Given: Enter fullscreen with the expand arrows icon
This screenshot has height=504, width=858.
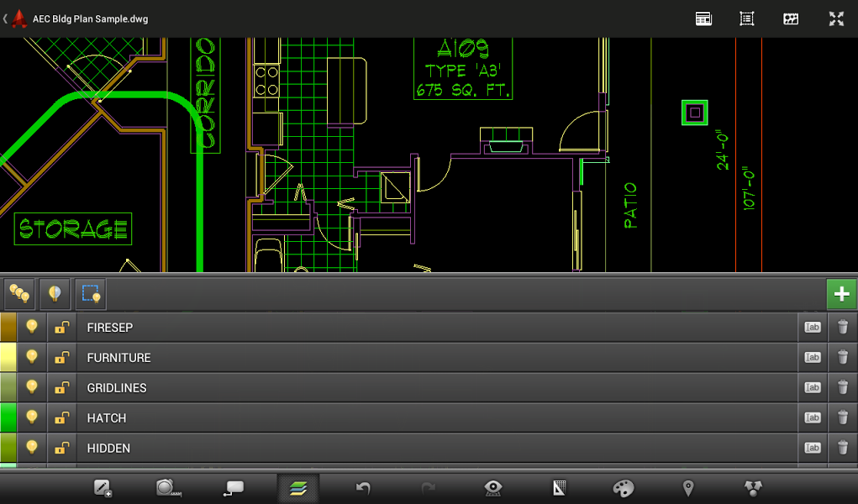Looking at the screenshot, I should pyautogui.click(x=836, y=18).
